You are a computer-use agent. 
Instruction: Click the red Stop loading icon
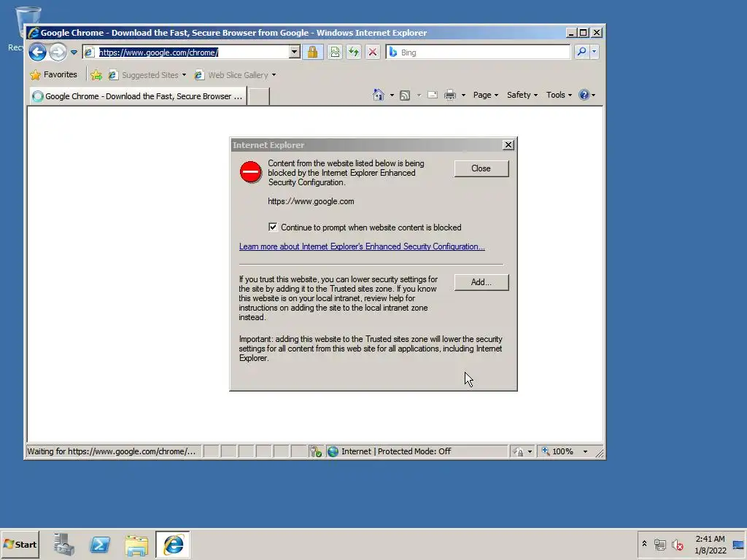pos(373,52)
